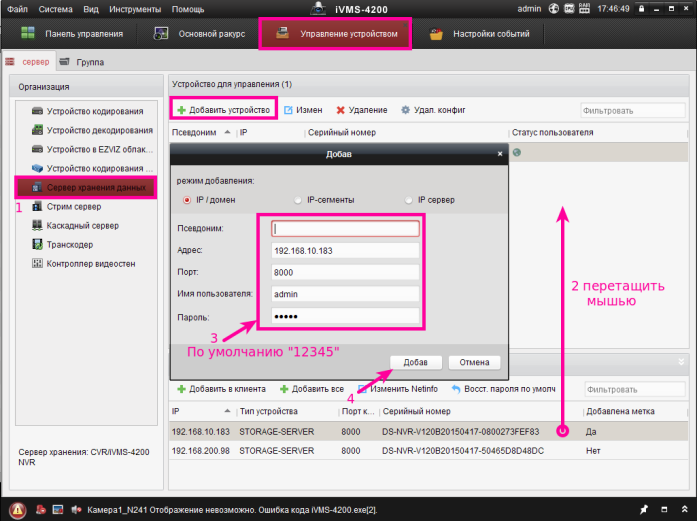Choose the 'IP сервер' radio option
The image size is (698, 521).
tap(409, 200)
